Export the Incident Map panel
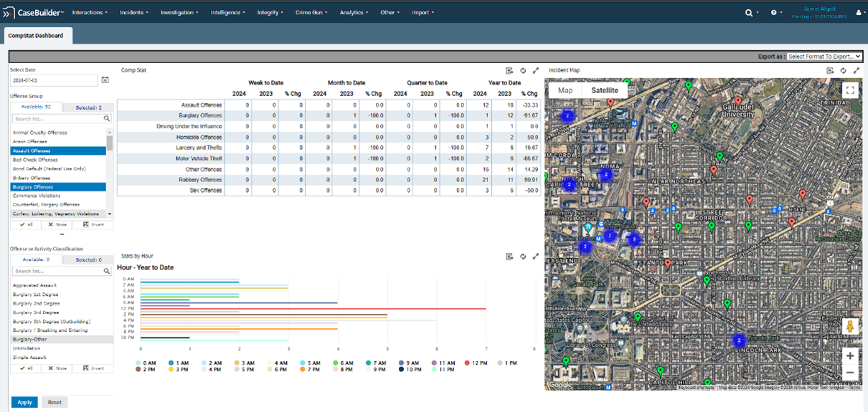This screenshot has width=868, height=412. (x=830, y=70)
